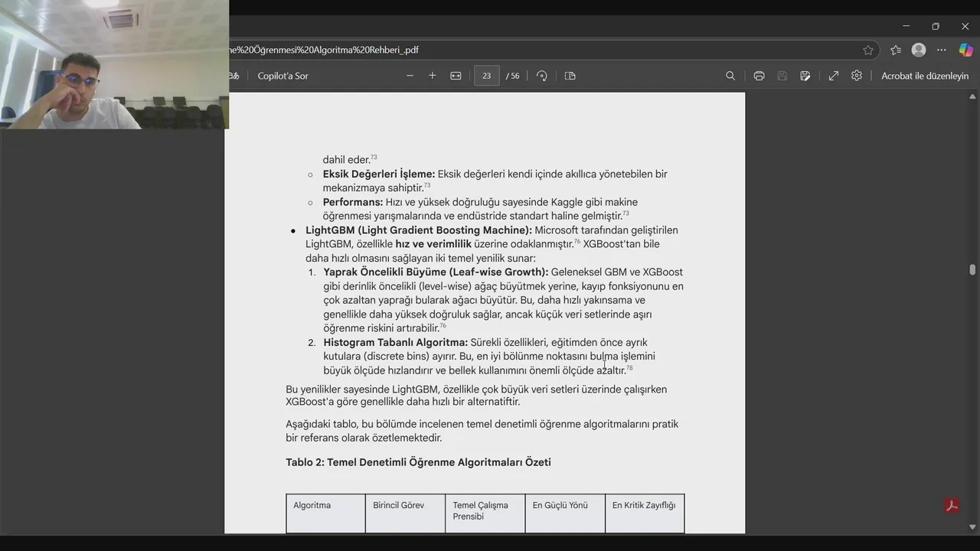980x551 pixels.
Task: Switch page view layout icon
Action: coord(570,76)
